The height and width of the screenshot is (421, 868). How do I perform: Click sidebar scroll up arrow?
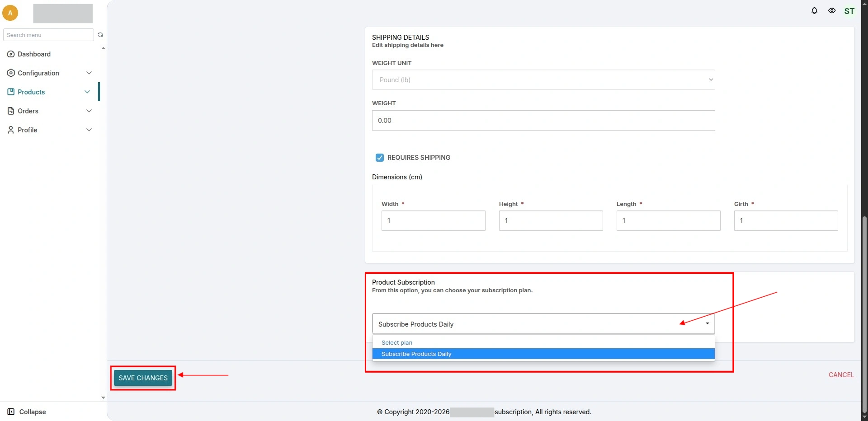click(x=103, y=48)
